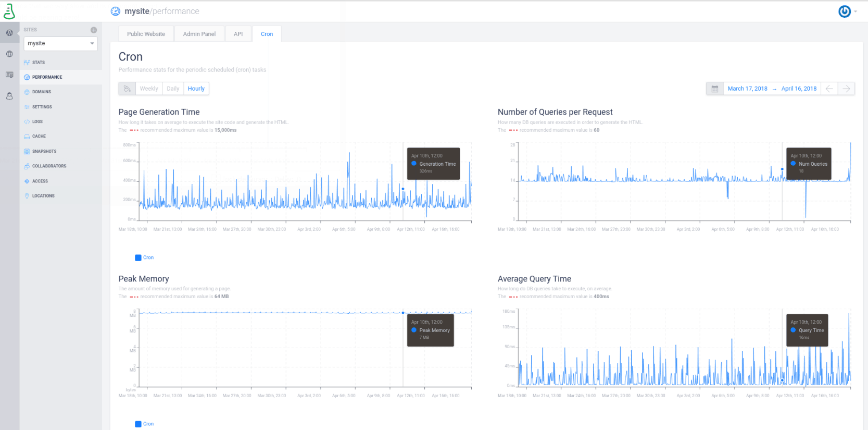
Task: Advance date range with right arrow
Action: tap(846, 89)
